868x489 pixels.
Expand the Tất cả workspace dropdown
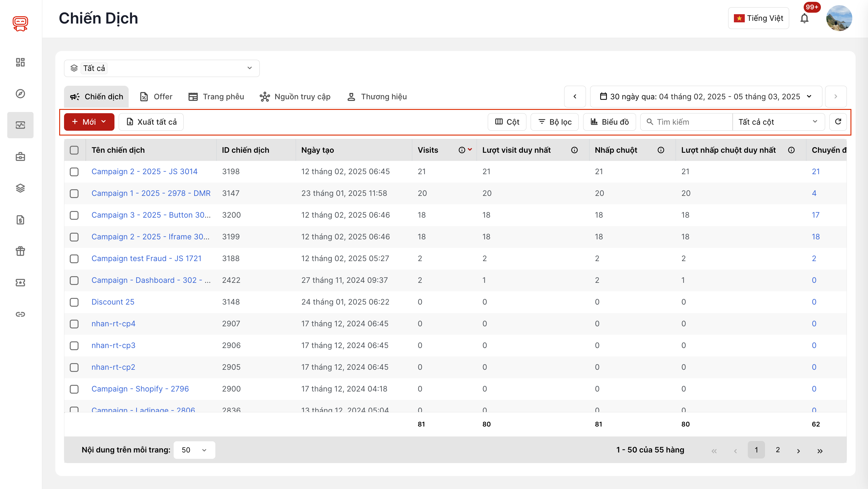[161, 68]
